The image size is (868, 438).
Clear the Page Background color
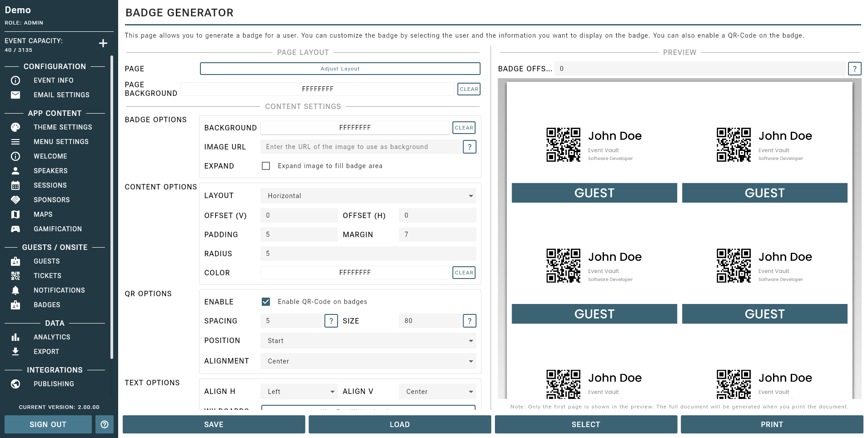pyautogui.click(x=469, y=89)
